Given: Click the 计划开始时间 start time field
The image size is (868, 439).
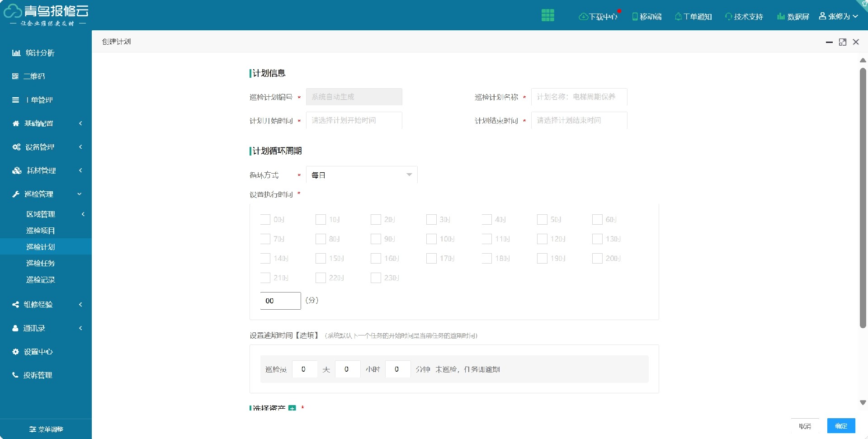Looking at the screenshot, I should pyautogui.click(x=354, y=120).
